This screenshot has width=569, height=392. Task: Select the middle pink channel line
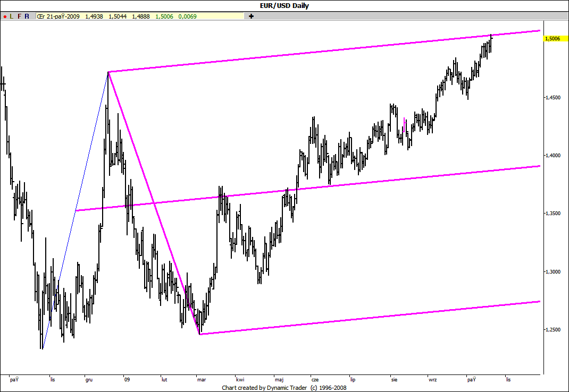tap(308, 188)
